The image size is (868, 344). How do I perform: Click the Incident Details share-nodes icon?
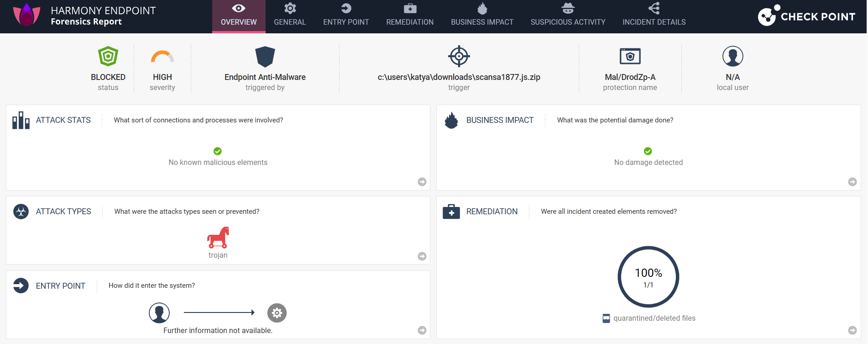click(654, 8)
